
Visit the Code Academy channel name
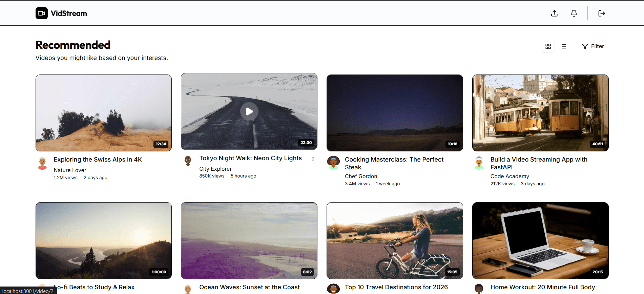pos(510,176)
